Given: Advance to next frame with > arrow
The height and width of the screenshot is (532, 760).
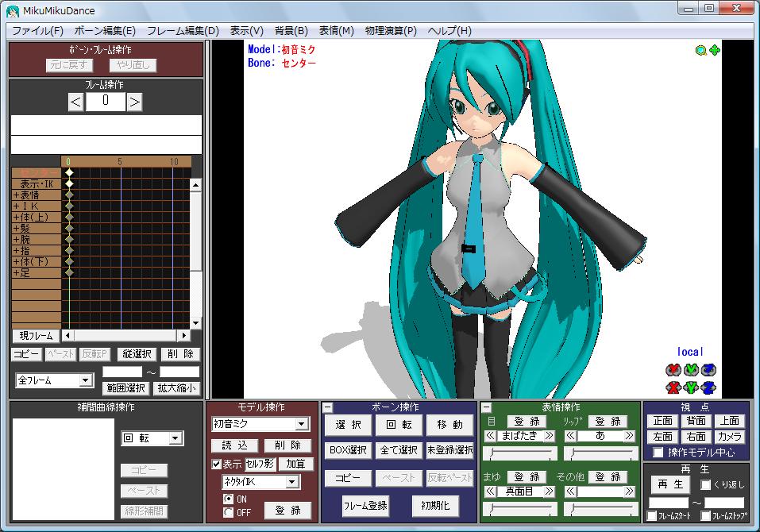Looking at the screenshot, I should (134, 102).
